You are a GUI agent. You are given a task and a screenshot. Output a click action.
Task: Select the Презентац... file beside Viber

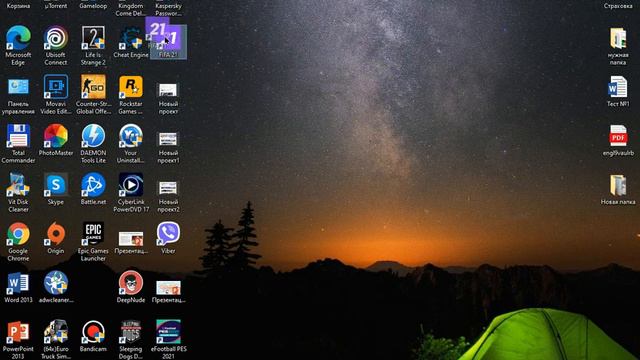point(131,242)
